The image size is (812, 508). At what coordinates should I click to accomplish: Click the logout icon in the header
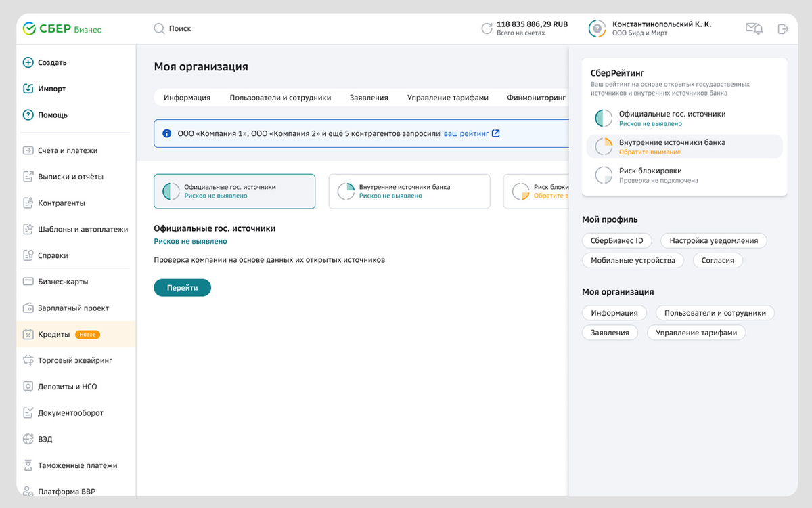[784, 28]
